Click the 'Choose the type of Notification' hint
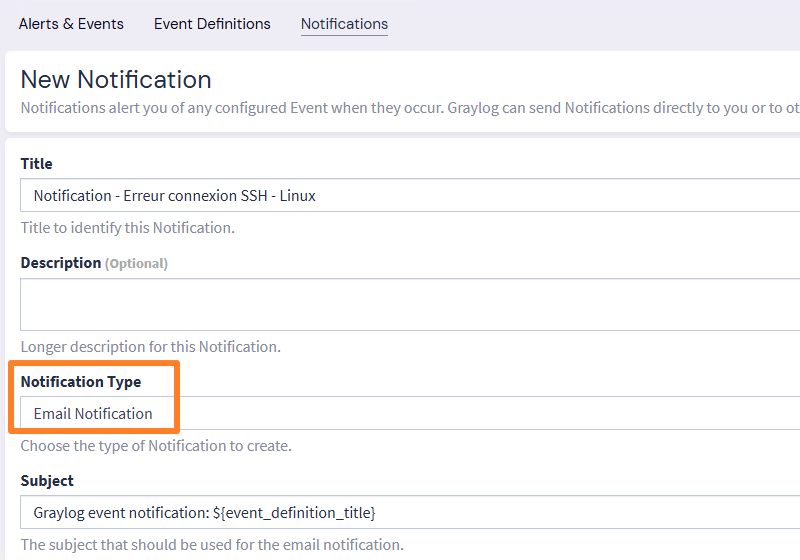 click(x=156, y=446)
